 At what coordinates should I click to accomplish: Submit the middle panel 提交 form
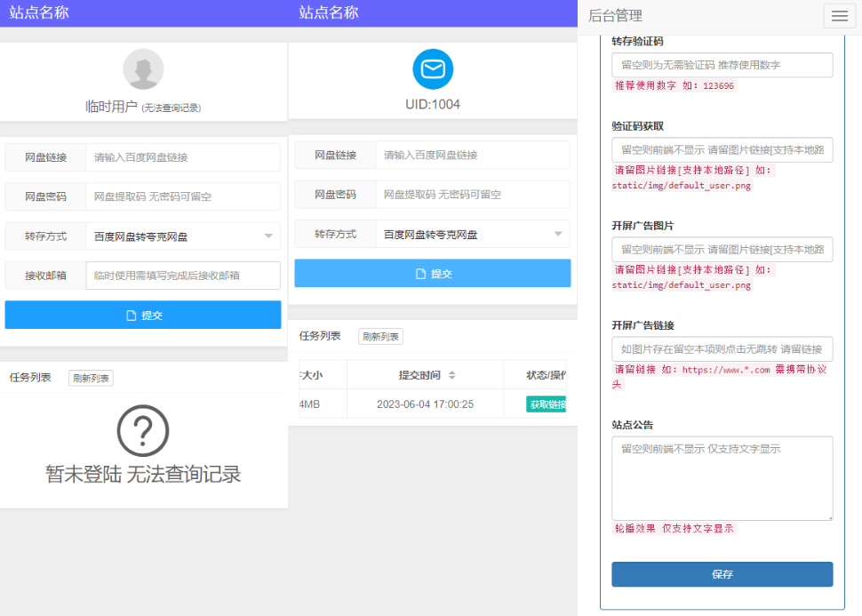pyautogui.click(x=432, y=273)
